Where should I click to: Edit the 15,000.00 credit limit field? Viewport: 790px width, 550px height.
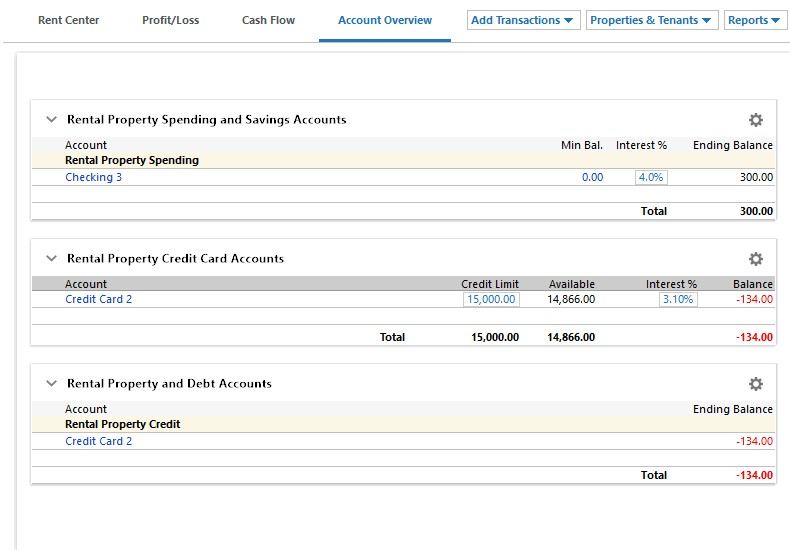490,299
